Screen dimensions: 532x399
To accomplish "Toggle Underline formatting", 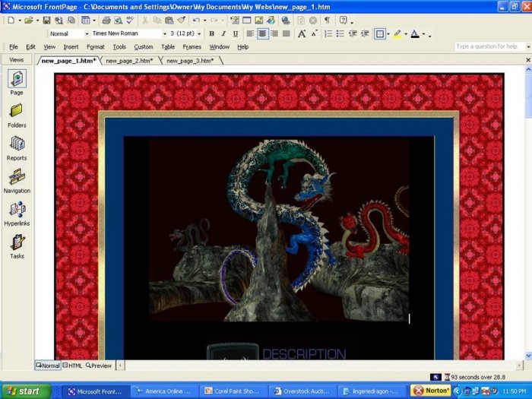I will click(x=236, y=33).
